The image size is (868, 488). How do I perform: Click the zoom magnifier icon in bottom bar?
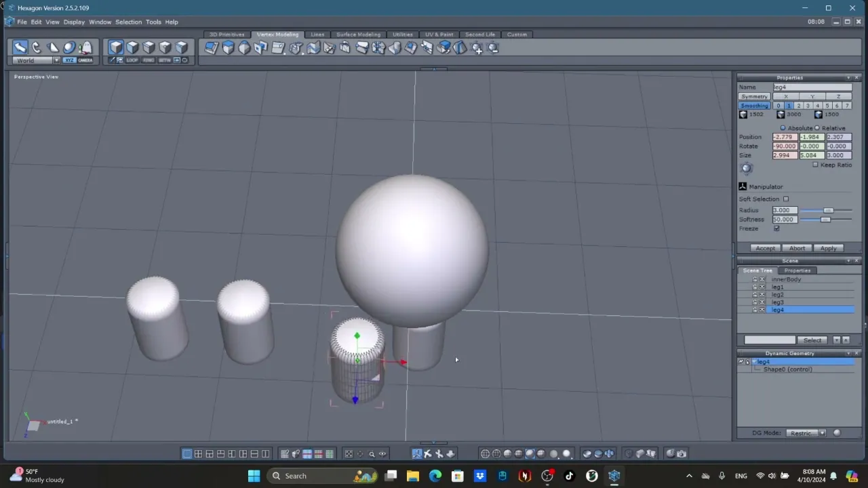(x=372, y=454)
